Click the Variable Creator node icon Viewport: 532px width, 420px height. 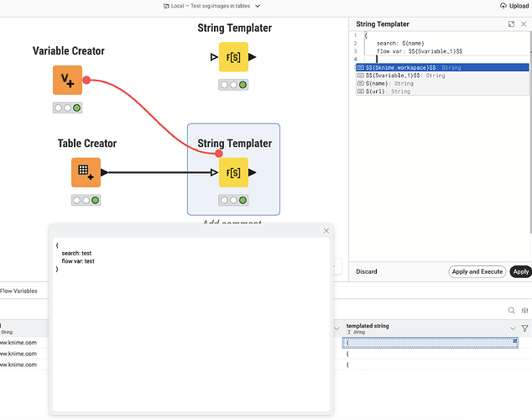coord(68,81)
